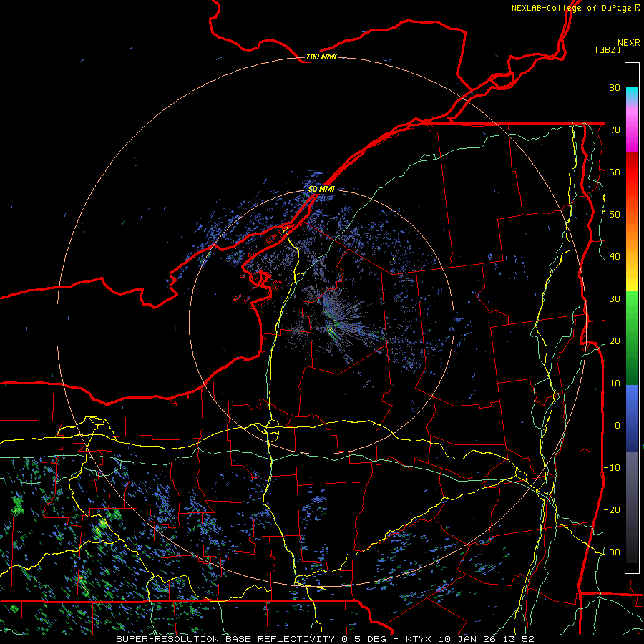The width and height of the screenshot is (644, 644).
Task: Click the 10 value on the dBZ scale
Action: (x=615, y=384)
